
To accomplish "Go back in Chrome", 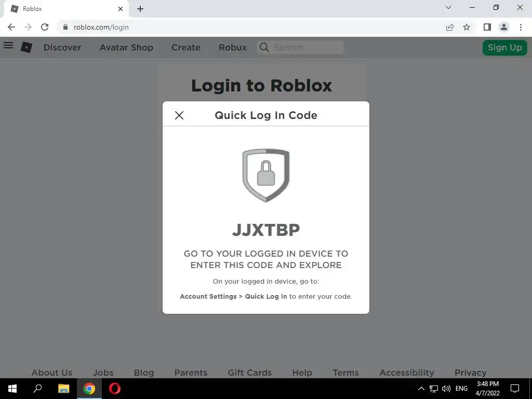I will point(11,27).
